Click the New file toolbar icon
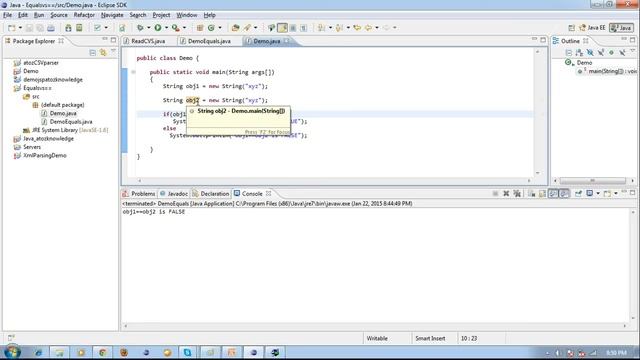Viewport: 640px width, 360px height. [11, 28]
